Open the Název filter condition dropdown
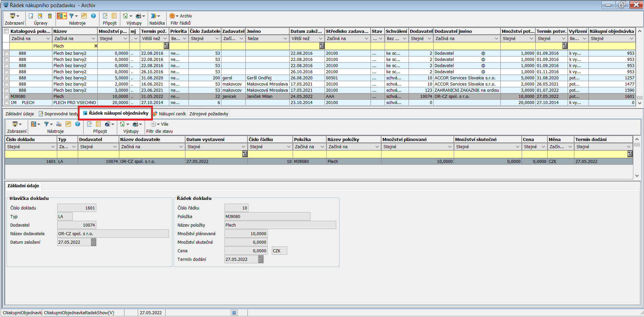Screen dimensions: 644x317 tap(93, 39)
